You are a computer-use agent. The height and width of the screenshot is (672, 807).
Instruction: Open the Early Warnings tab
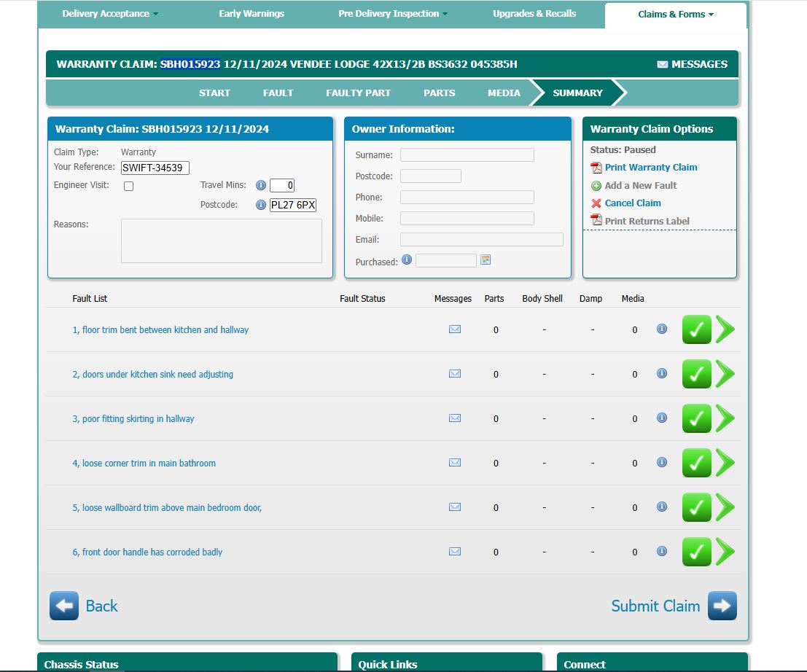(x=252, y=14)
